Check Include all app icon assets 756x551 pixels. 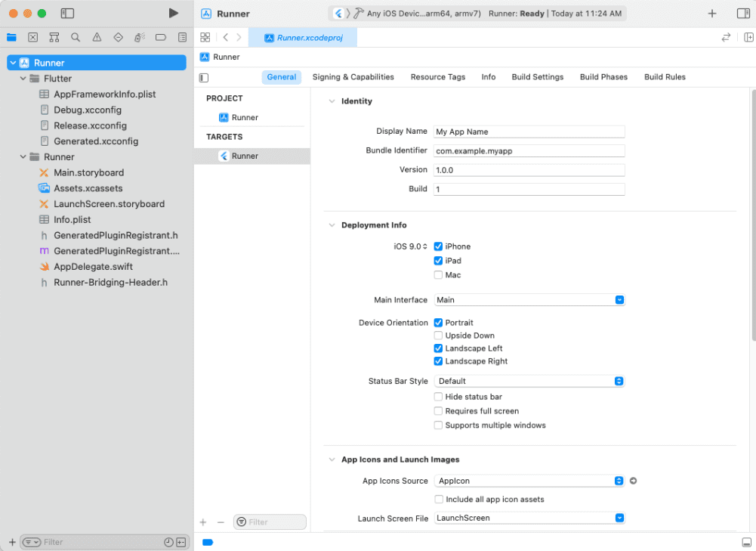click(x=438, y=499)
